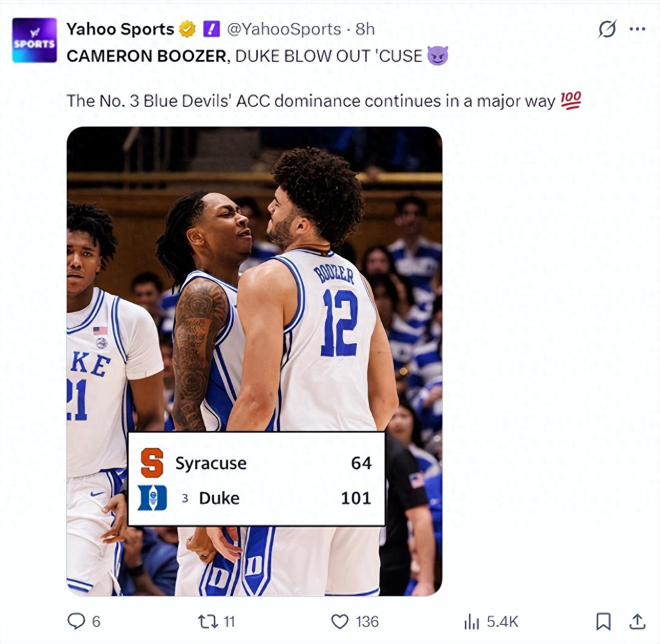Click the Duke logo in the score box
Viewport: 660px width, 644px height.
point(152,498)
